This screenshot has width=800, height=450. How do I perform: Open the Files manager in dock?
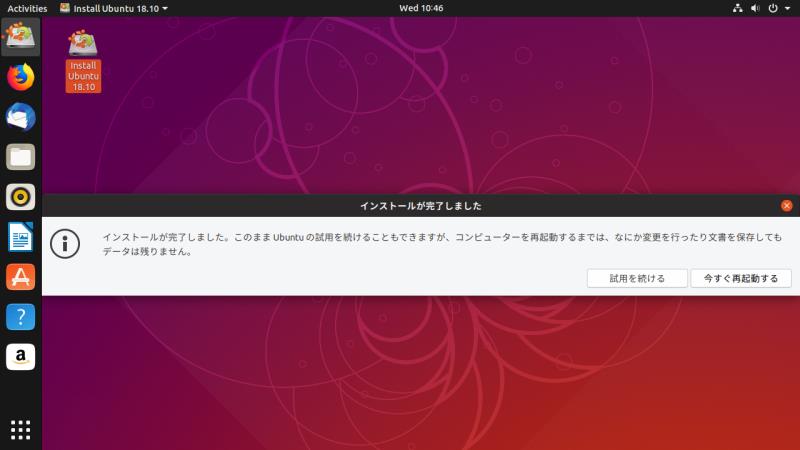coord(20,156)
